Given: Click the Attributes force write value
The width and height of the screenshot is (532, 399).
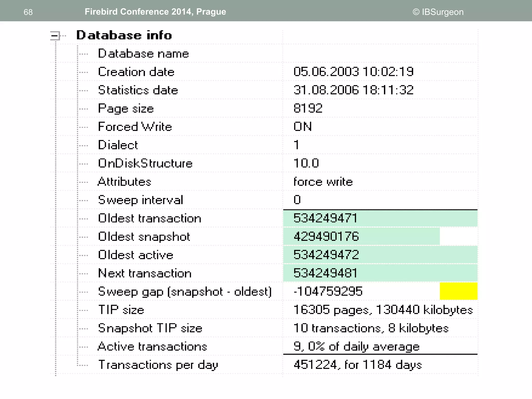Looking at the screenshot, I should tap(323, 182).
